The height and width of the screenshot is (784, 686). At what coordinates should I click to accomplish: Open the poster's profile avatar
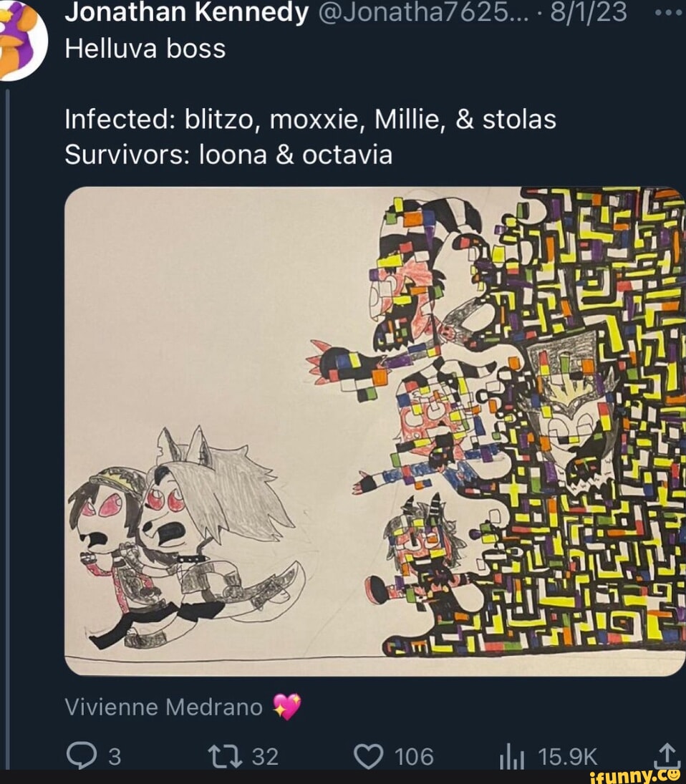click(21, 39)
